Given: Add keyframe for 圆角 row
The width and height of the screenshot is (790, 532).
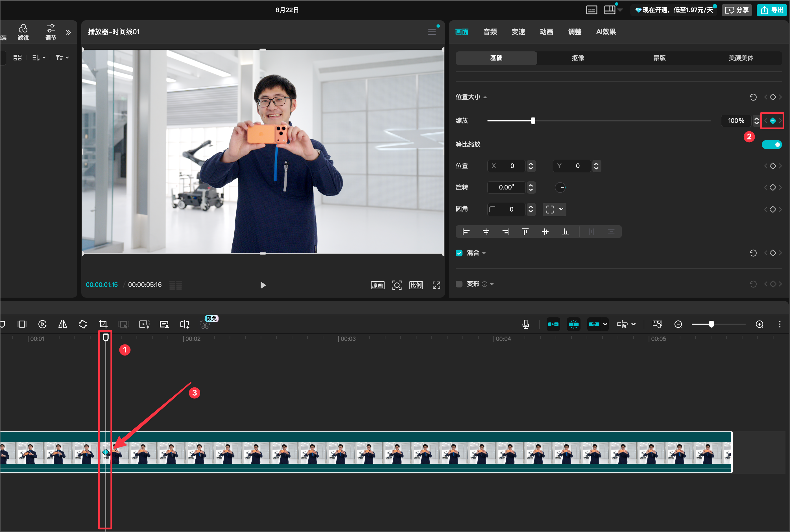Looking at the screenshot, I should pos(773,209).
